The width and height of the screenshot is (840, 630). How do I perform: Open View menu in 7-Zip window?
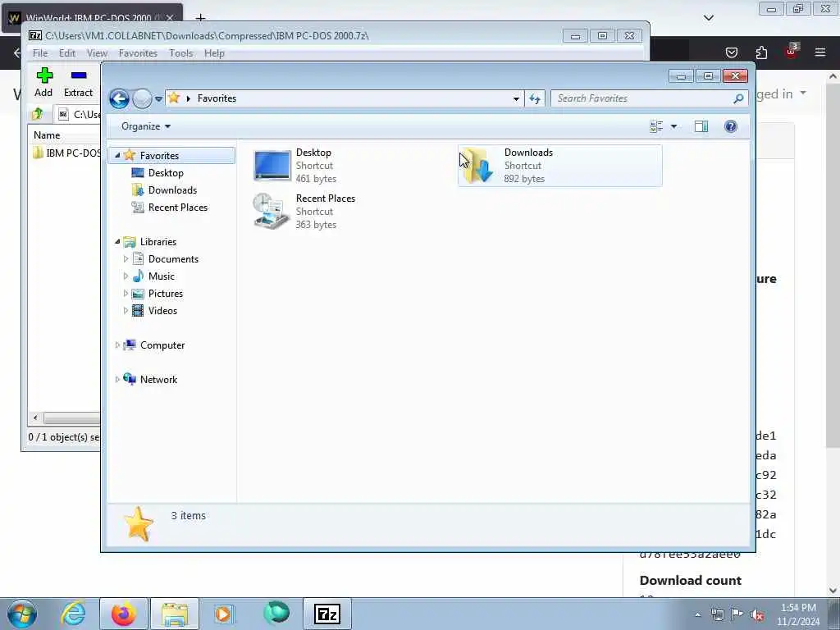click(97, 53)
